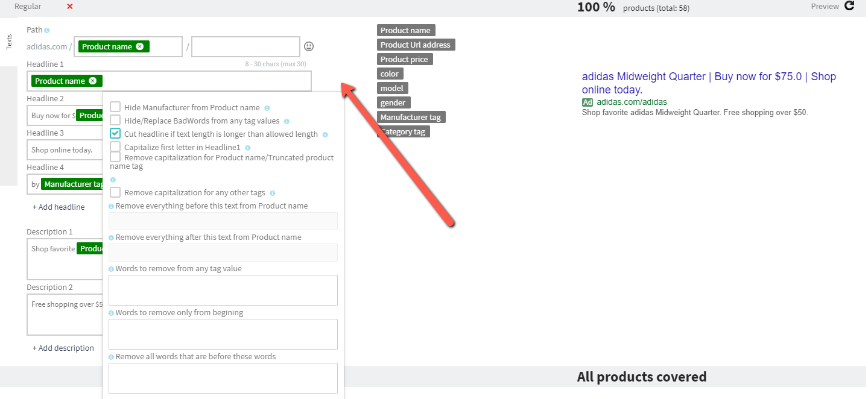This screenshot has height=399, width=868.
Task: Click the Preview refresh icon
Action: tap(849, 6)
